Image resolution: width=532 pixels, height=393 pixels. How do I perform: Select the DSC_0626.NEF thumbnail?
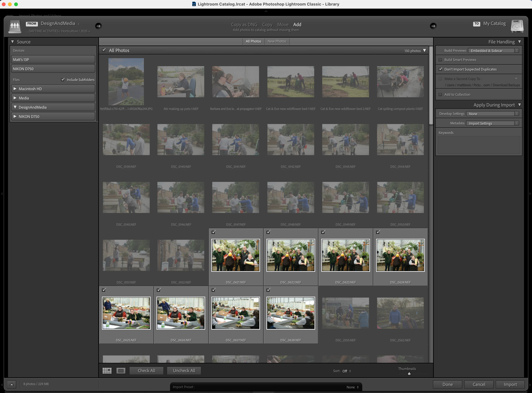point(181,313)
